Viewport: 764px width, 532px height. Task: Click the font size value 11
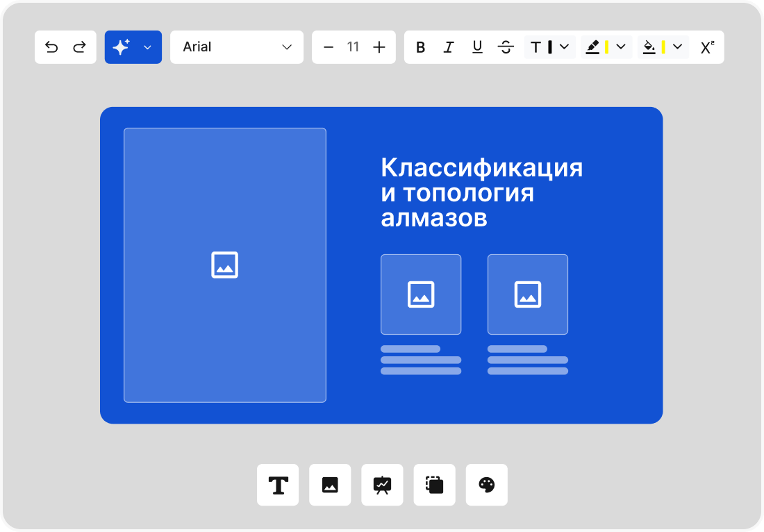353,47
